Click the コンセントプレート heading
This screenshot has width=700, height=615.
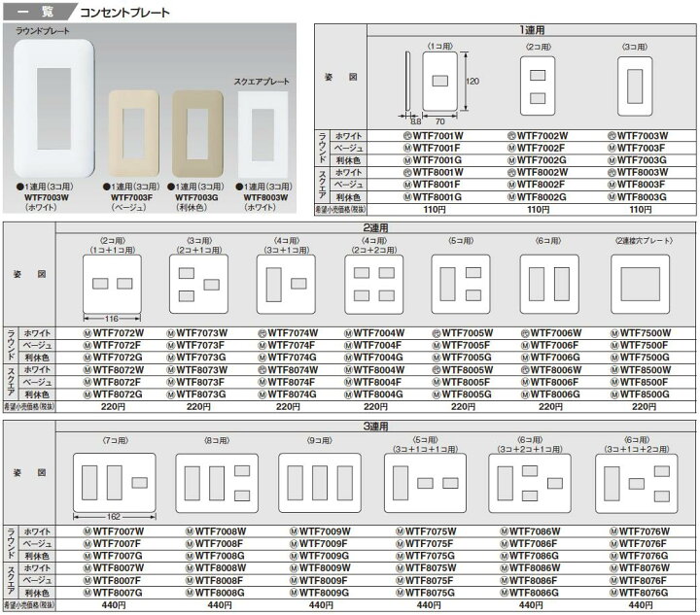[124, 12]
